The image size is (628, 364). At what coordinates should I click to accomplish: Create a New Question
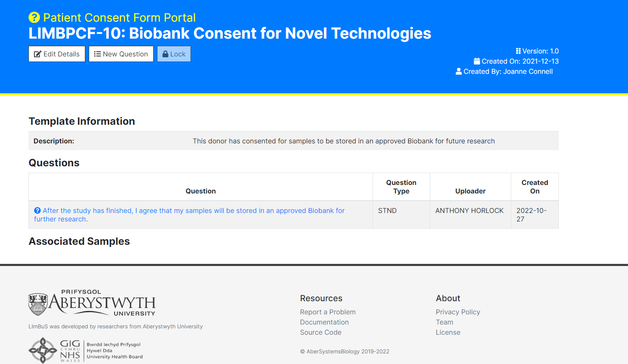121,54
